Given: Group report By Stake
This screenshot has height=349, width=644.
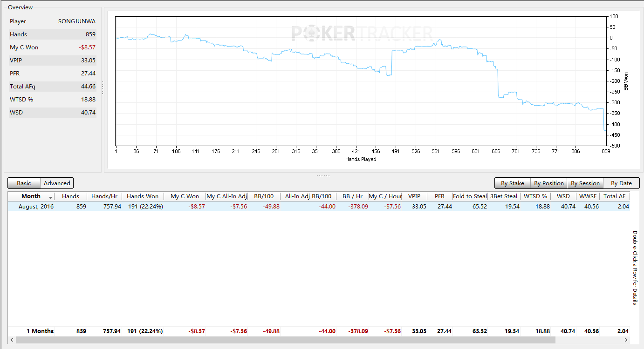Looking at the screenshot, I should click(x=513, y=183).
